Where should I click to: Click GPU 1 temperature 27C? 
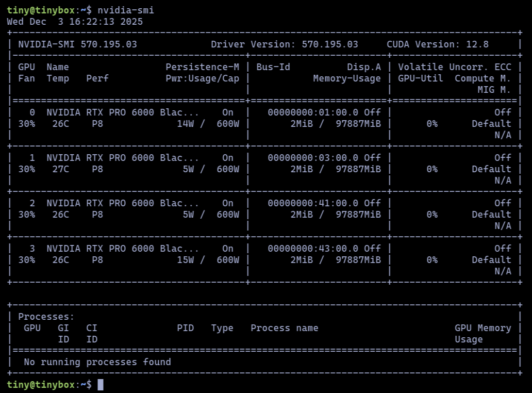(61, 169)
